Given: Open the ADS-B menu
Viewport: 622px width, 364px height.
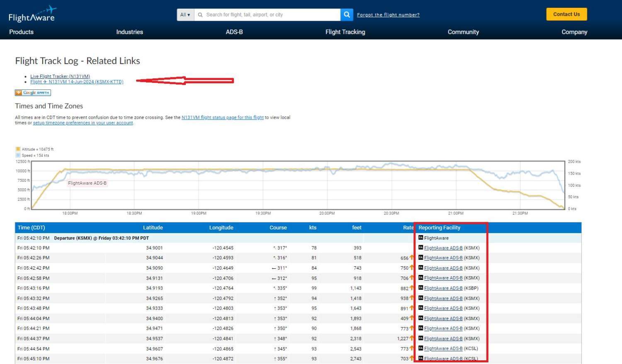Looking at the screenshot, I should (234, 32).
